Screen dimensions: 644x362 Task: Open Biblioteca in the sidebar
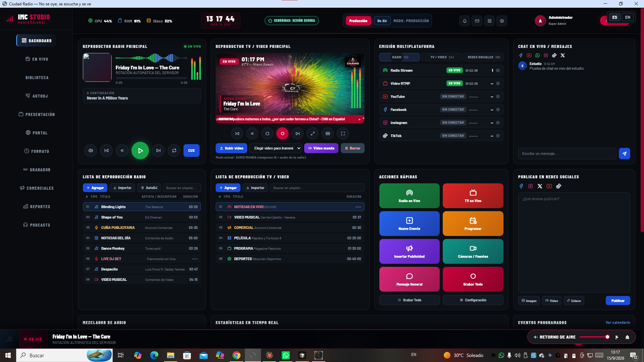tap(37, 77)
